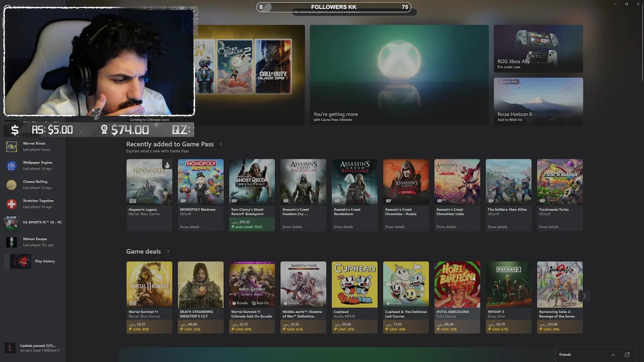Viewport: 644px width, 362px height.
Task: Pop out the Friends panel window
Action: pos(627,355)
